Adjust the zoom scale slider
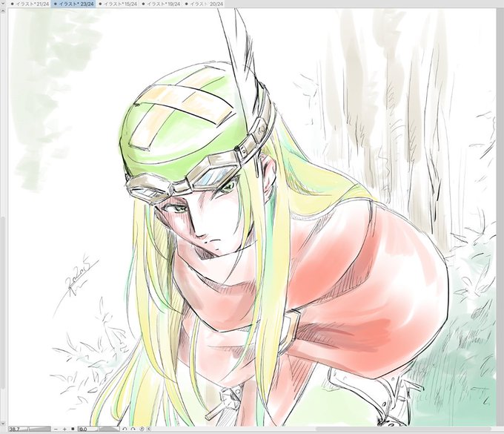504x434 pixels. click(x=39, y=429)
